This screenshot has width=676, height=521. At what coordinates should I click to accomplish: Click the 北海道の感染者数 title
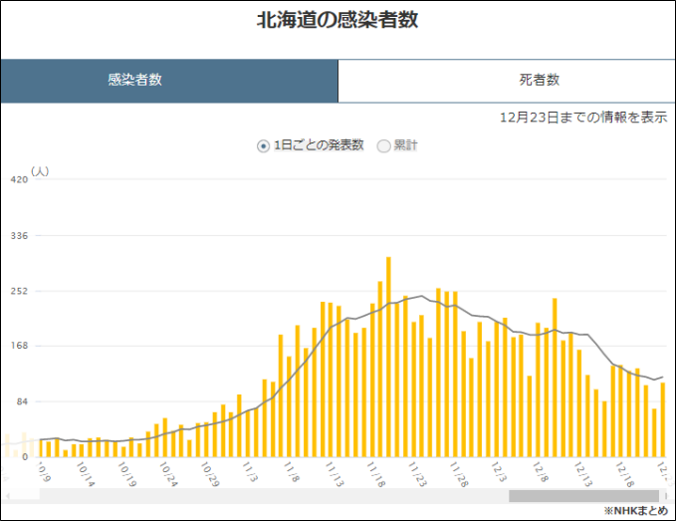pos(338,20)
